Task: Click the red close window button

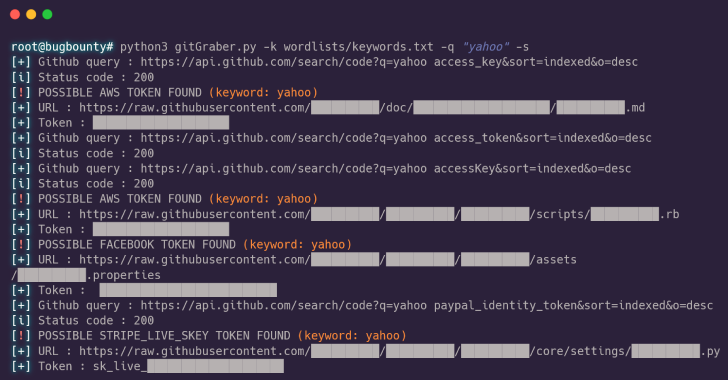Action: click(x=15, y=14)
